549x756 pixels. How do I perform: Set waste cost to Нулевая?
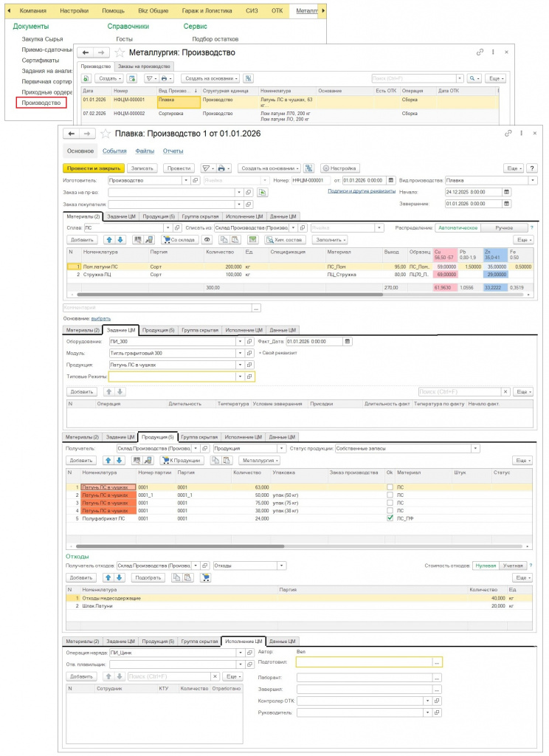tap(486, 566)
